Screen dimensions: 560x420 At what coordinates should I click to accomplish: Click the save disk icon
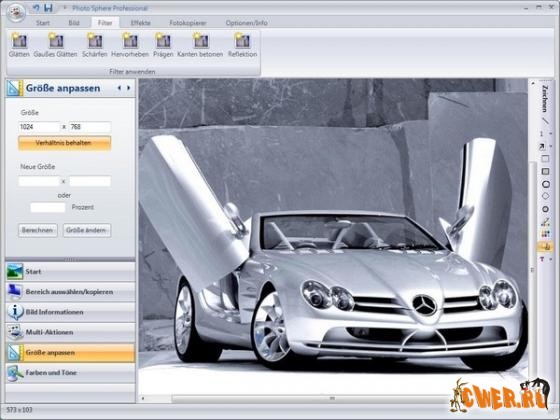point(48,8)
